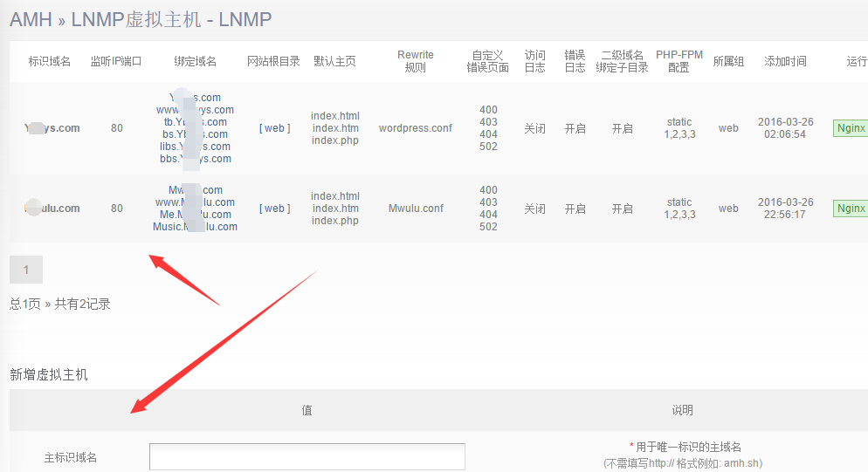868x472 pixels.
Task: Click the 标识域名 column header
Action: (50, 62)
